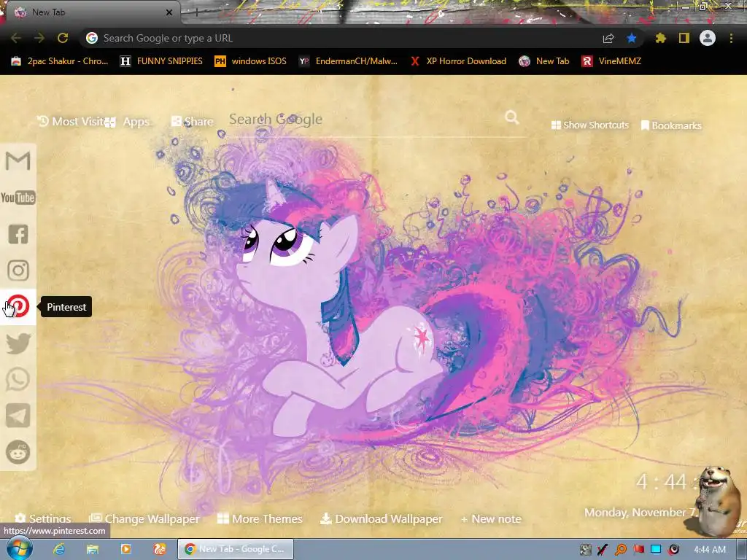Image resolution: width=747 pixels, height=560 pixels.
Task: Open the Chrome profile avatar
Action: coord(708,38)
